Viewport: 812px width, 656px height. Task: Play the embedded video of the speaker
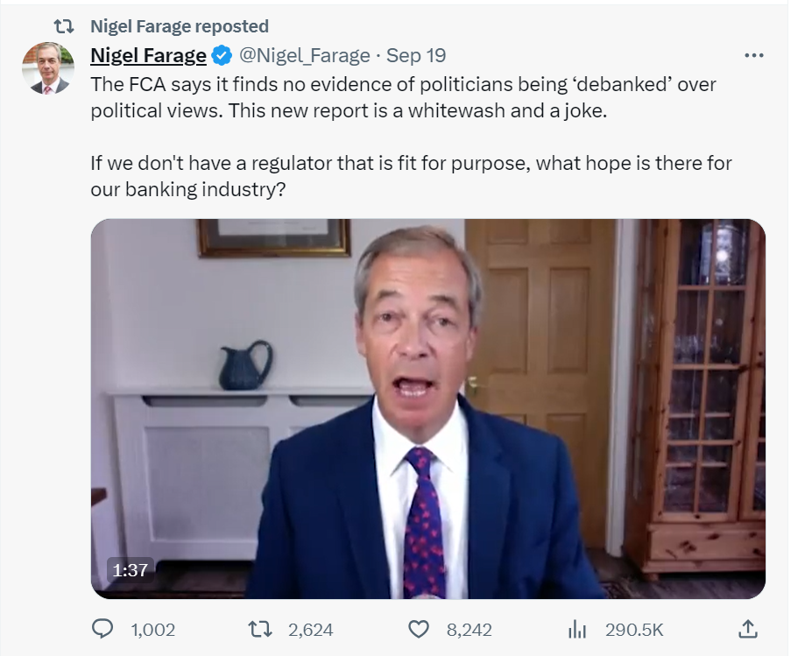[428, 408]
